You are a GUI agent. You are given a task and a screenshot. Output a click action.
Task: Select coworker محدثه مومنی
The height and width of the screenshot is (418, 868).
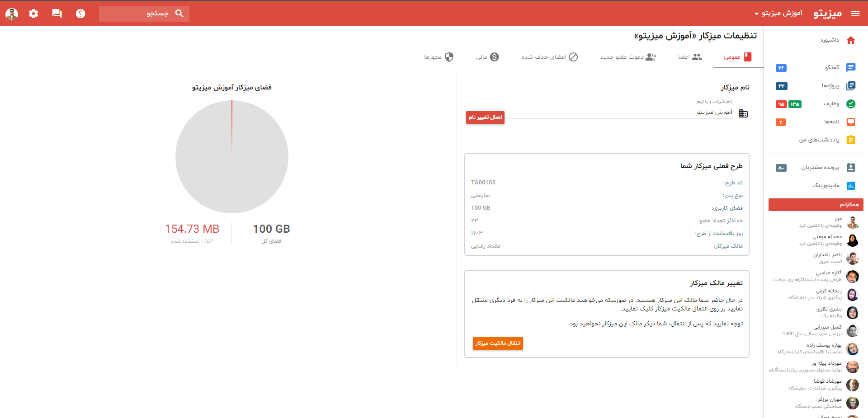[816, 240]
